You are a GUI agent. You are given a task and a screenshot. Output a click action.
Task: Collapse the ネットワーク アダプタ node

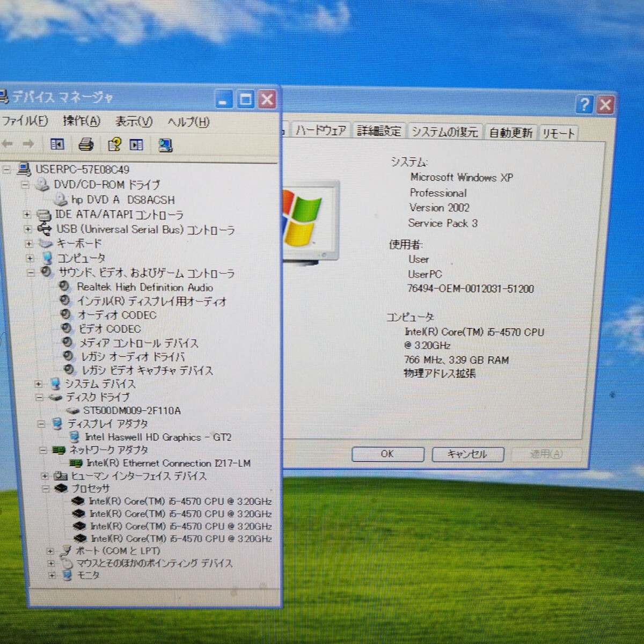click(43, 450)
